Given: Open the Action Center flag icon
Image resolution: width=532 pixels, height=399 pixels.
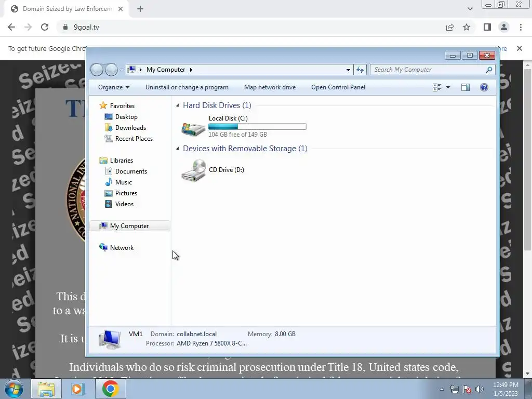Looking at the screenshot, I should (x=467, y=389).
